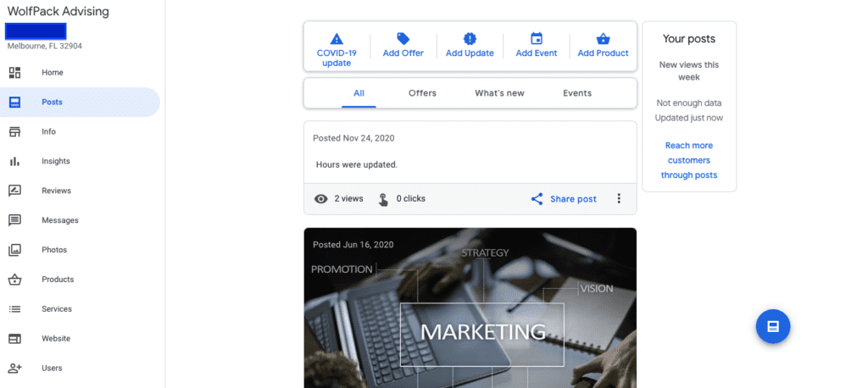Click the Add Offer tag icon
868x388 pixels.
403,39
